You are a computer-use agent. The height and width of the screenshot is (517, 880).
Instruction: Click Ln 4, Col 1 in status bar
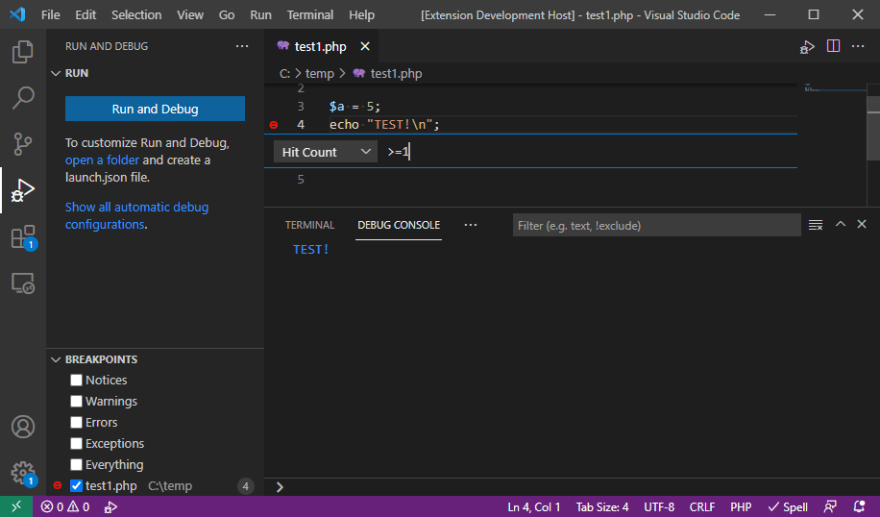pos(534,507)
